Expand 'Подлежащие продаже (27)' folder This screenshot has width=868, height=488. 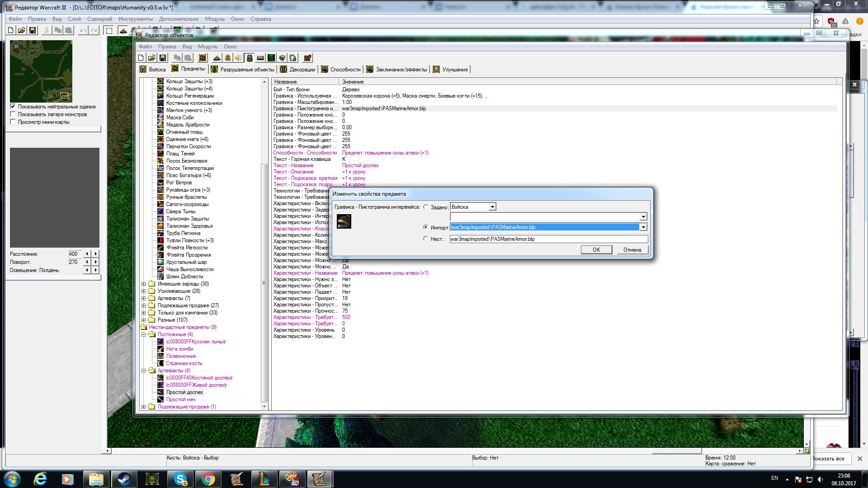[x=144, y=305]
